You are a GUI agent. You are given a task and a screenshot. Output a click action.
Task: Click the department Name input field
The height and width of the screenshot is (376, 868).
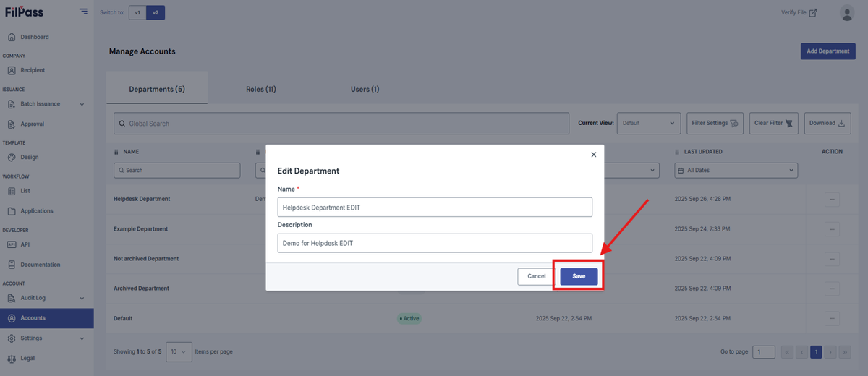pos(435,207)
